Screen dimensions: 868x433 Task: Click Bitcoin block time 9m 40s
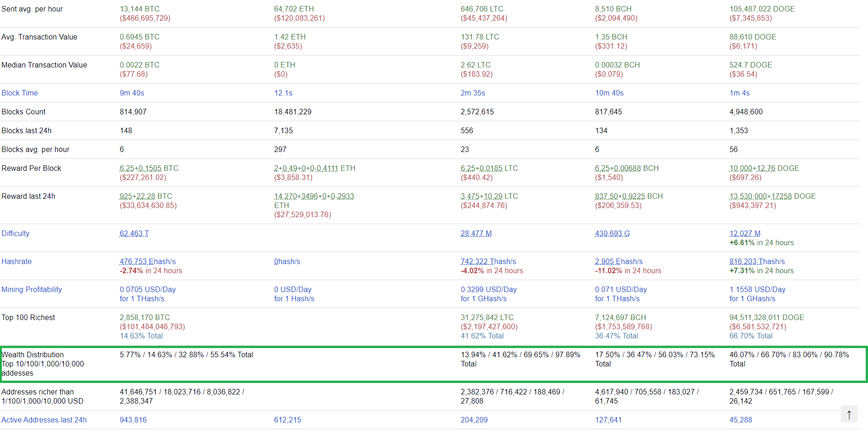[132, 93]
